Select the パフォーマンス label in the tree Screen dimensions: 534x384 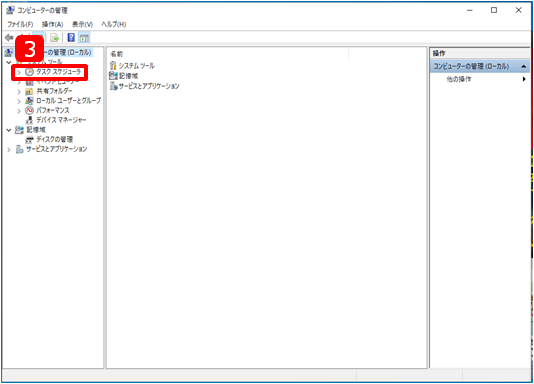click(x=53, y=110)
